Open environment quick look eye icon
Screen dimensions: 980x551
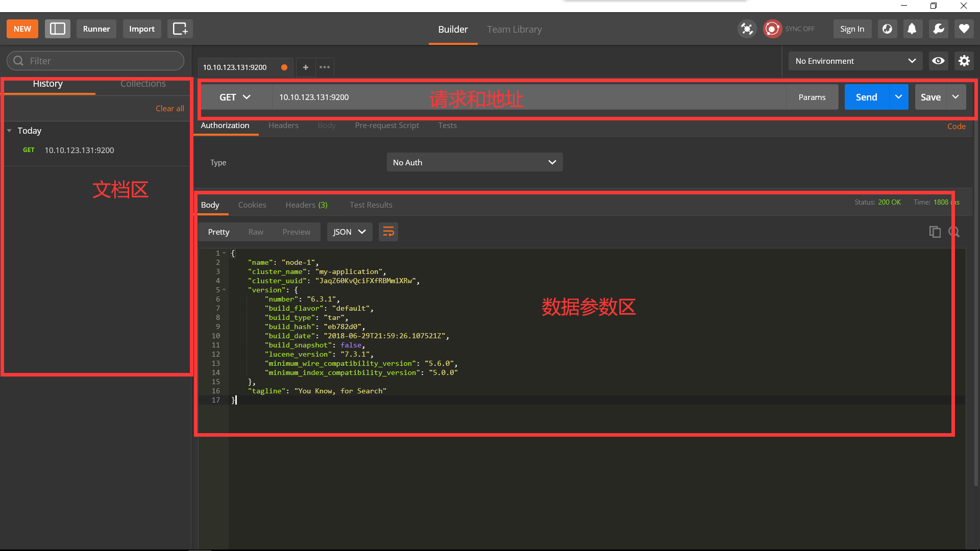tap(938, 61)
